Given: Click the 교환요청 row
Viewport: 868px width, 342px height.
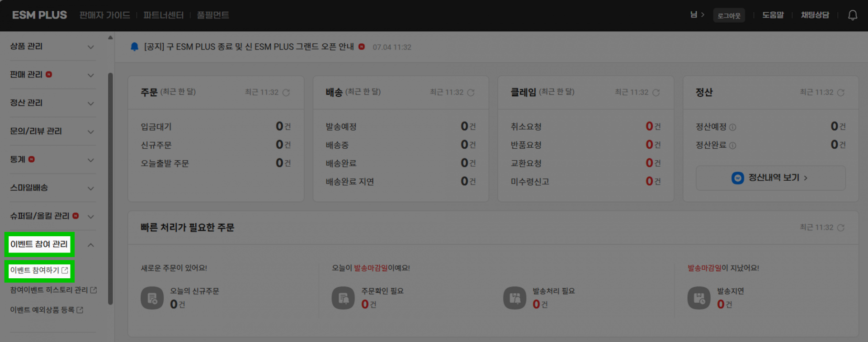Looking at the screenshot, I should [586, 163].
